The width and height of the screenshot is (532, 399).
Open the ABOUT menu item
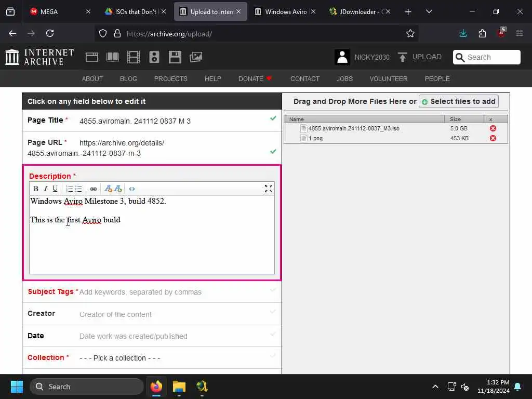pyautogui.click(x=92, y=79)
